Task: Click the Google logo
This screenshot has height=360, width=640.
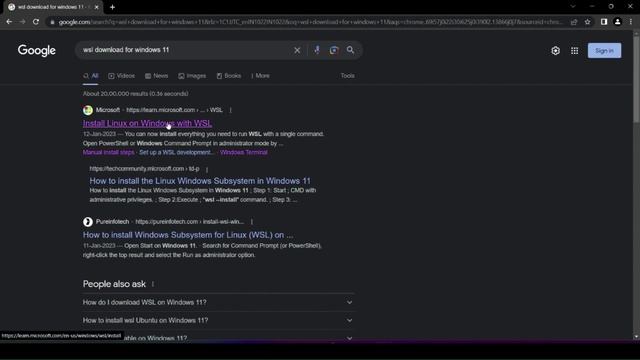Action: [x=37, y=50]
